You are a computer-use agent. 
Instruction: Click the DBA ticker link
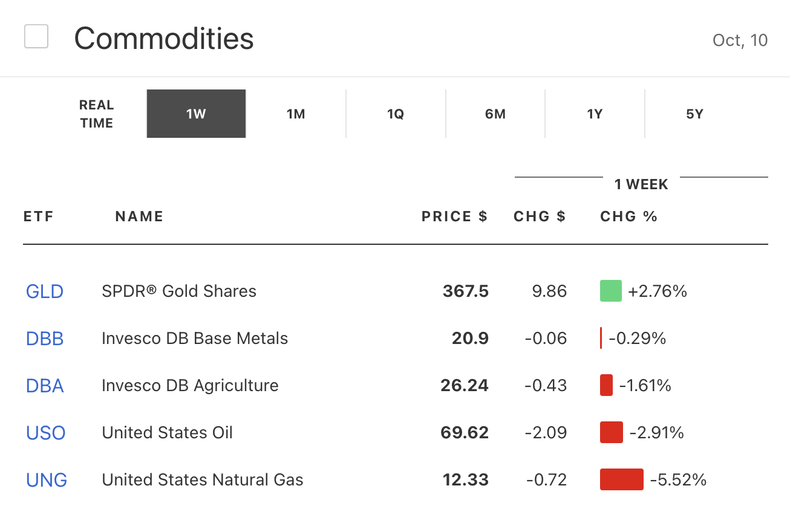click(x=45, y=386)
